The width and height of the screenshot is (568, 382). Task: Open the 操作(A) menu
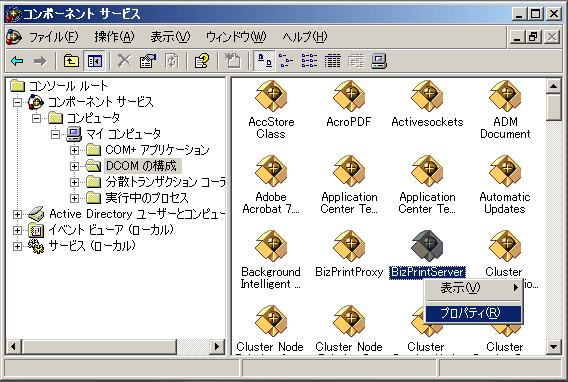click(114, 37)
